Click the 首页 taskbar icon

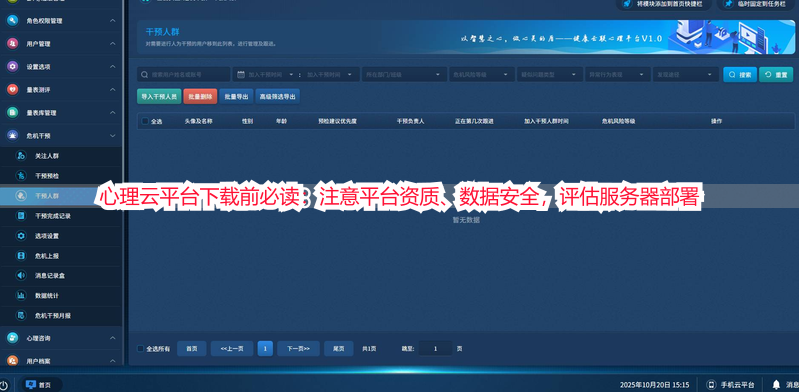(x=31, y=385)
